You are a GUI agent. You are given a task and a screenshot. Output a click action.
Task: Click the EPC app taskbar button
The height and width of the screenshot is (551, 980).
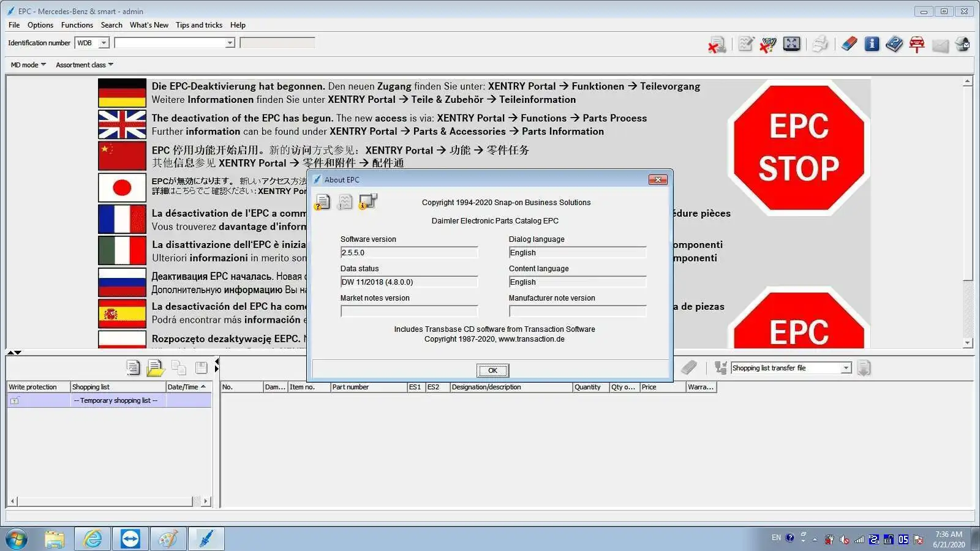[x=206, y=539]
